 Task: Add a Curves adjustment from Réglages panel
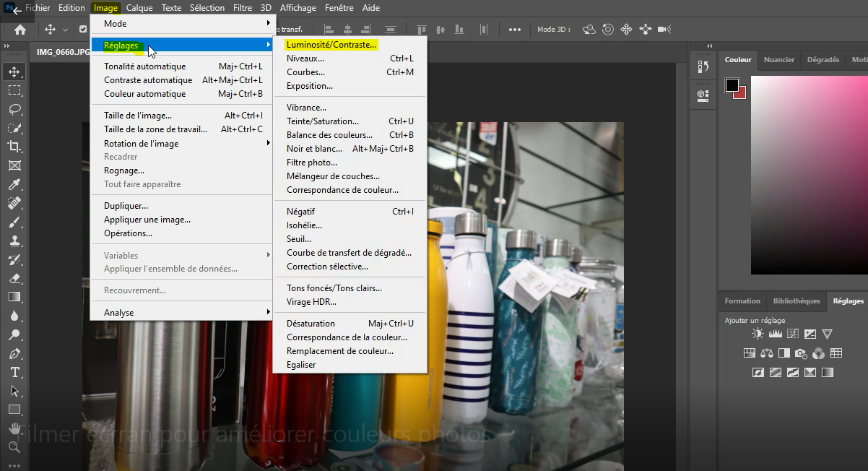792,334
